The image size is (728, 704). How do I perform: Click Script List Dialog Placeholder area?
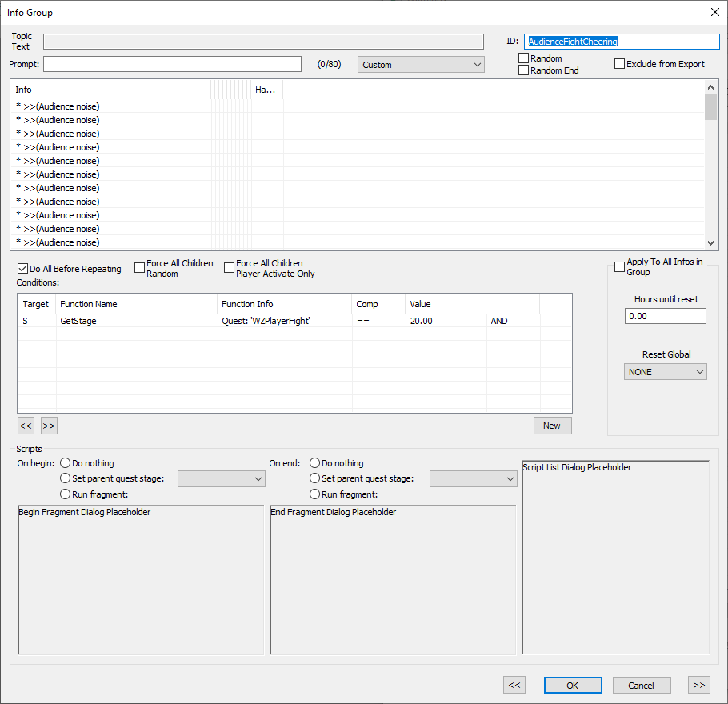point(616,558)
